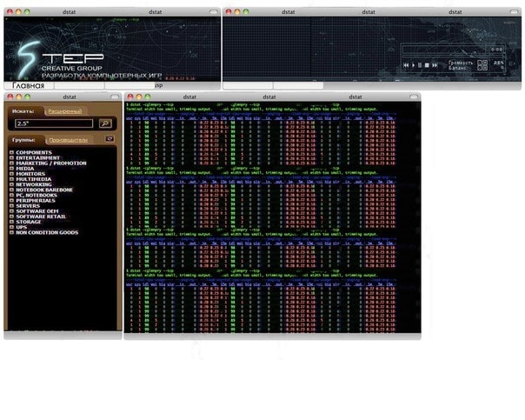525x420 pixels.
Task: Select the Главная tab
Action: (26, 86)
